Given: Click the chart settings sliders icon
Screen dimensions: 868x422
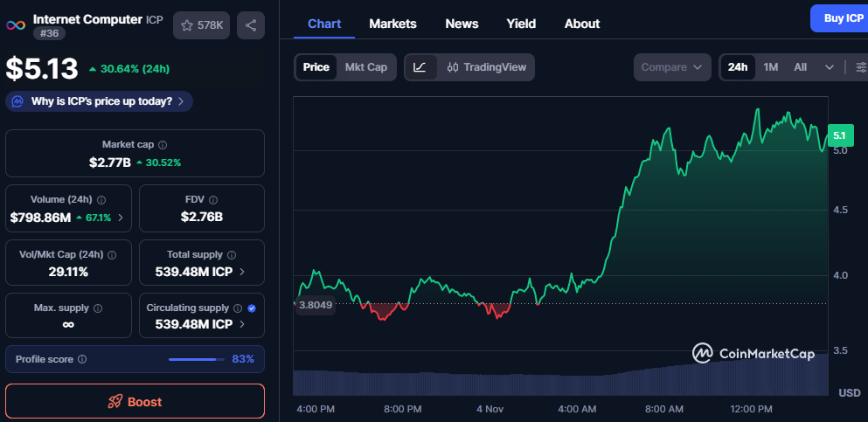Looking at the screenshot, I should [x=861, y=67].
